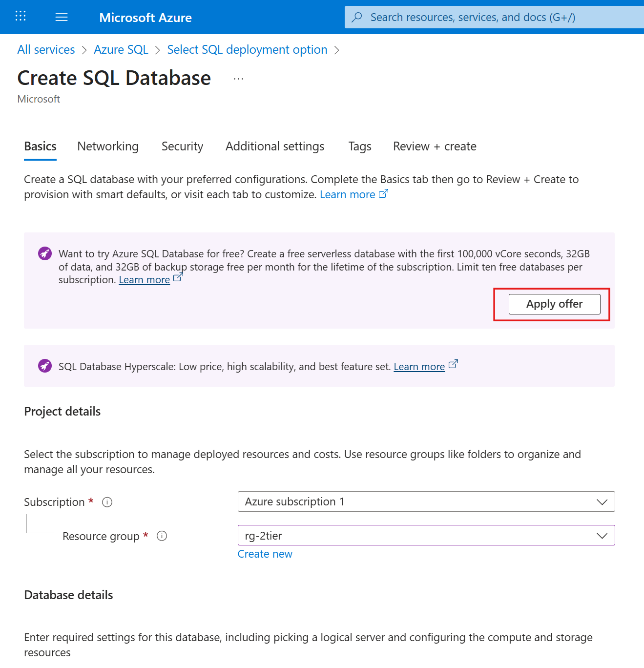Click the search magnifier icon

click(x=357, y=17)
